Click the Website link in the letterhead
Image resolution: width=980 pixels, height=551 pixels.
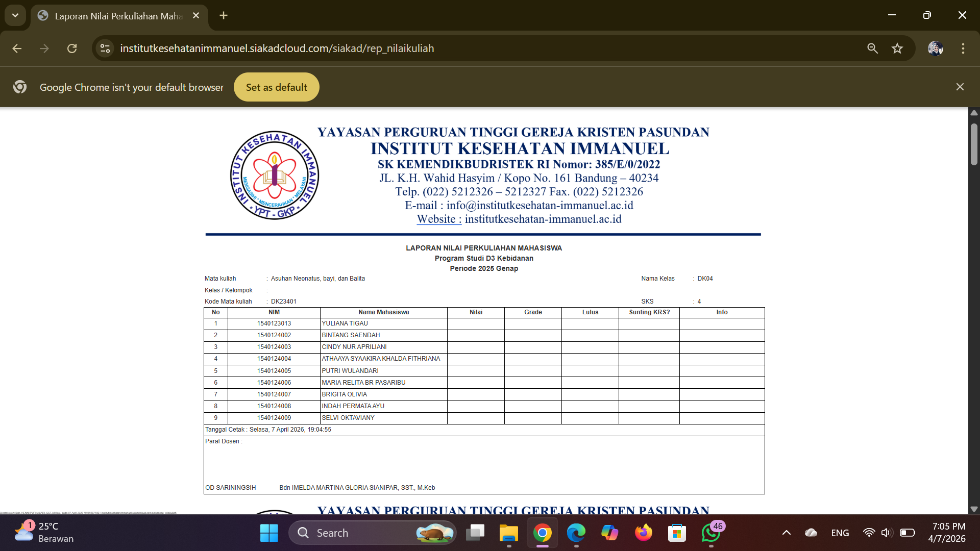click(439, 219)
